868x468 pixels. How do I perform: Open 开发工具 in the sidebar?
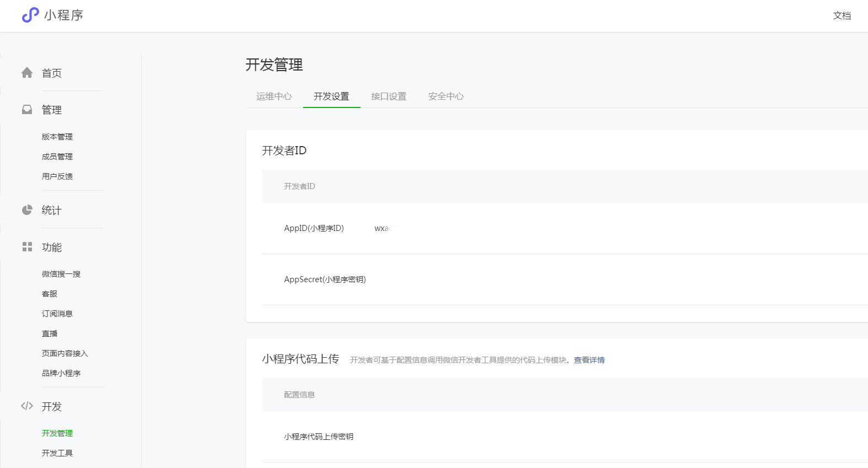click(x=57, y=453)
